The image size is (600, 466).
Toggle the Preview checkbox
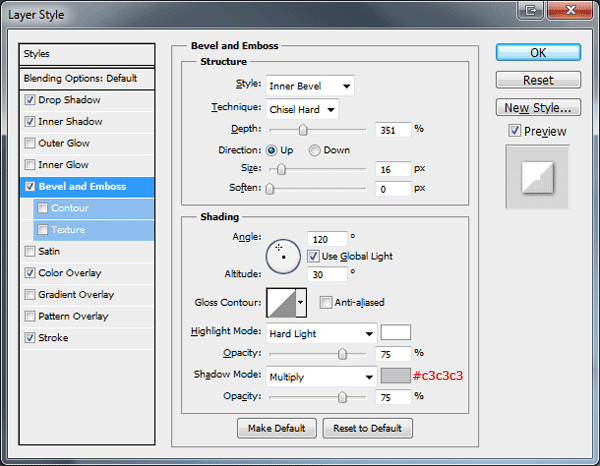514,131
